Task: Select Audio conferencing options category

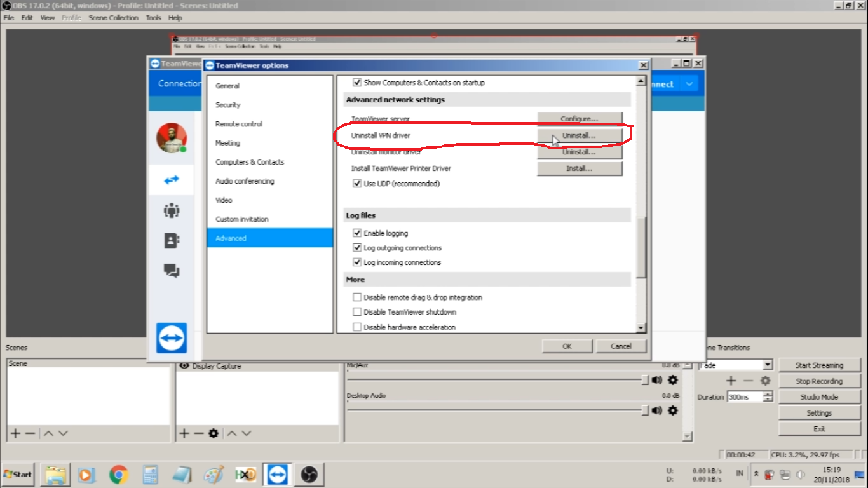Action: [270, 181]
